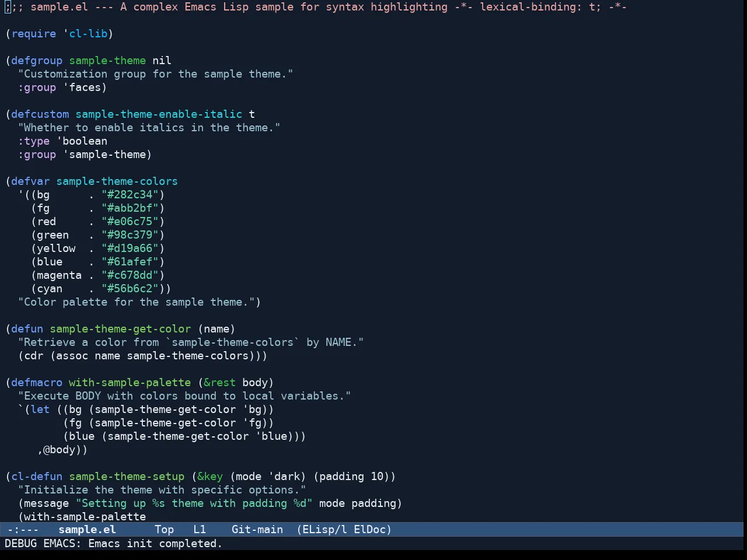Image resolution: width=747 pixels, height=560 pixels.
Task: Click the 'cyan' key in the color alist
Action: pos(50,289)
